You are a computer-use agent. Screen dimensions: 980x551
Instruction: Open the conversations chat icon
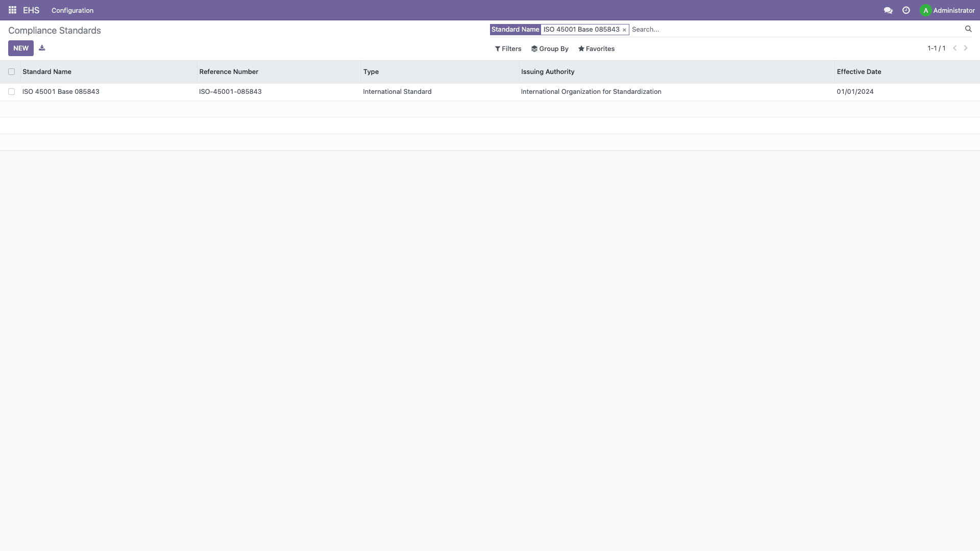(x=888, y=10)
